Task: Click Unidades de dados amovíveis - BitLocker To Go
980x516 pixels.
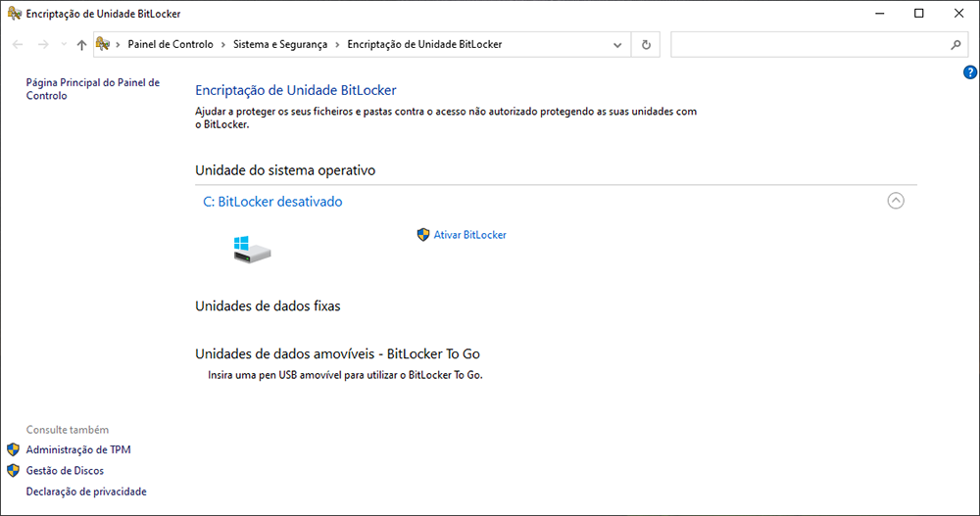Action: (337, 354)
